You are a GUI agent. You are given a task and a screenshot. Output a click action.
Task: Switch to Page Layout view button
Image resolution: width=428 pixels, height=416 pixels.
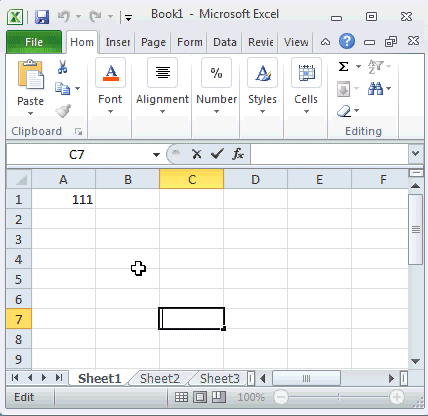(200, 397)
